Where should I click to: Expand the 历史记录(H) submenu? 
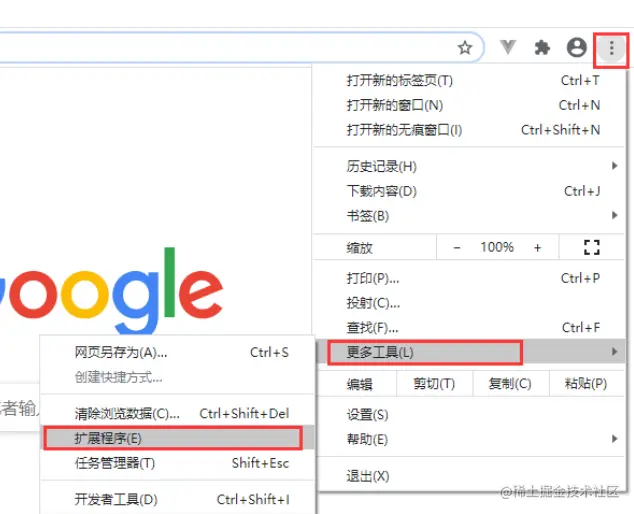tap(469, 166)
